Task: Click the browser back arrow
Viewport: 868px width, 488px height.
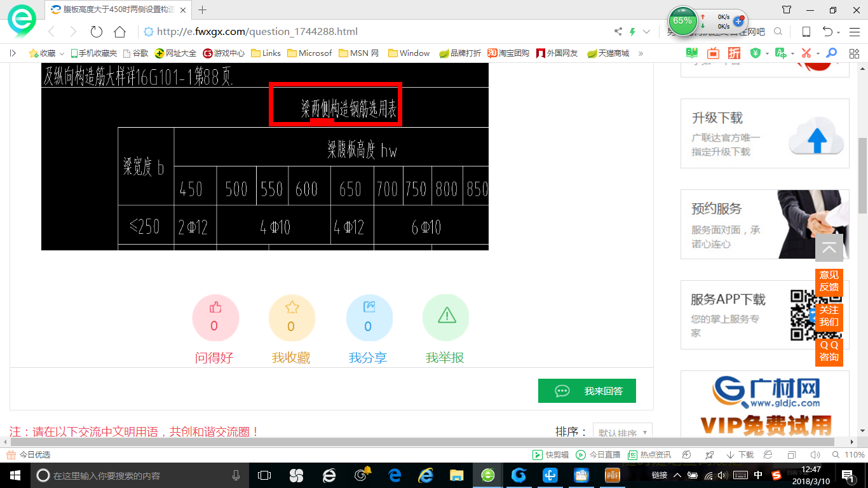Action: [x=52, y=32]
